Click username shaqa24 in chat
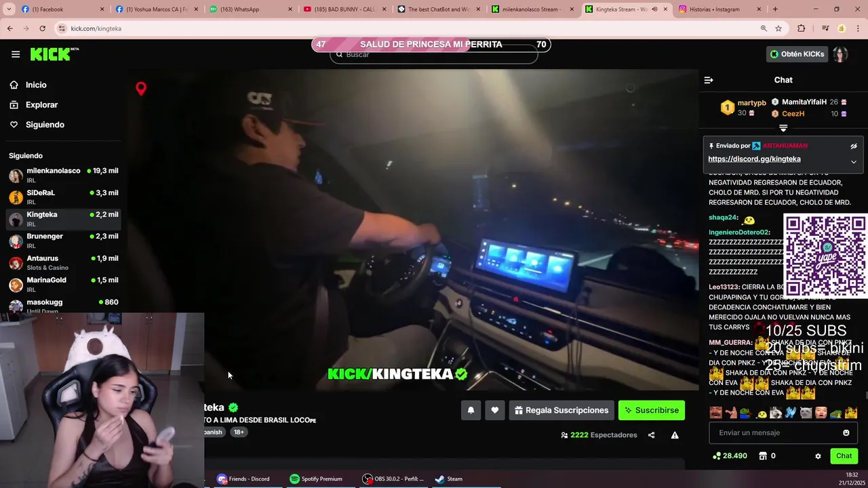Image resolution: width=868 pixels, height=488 pixels. pos(722,218)
